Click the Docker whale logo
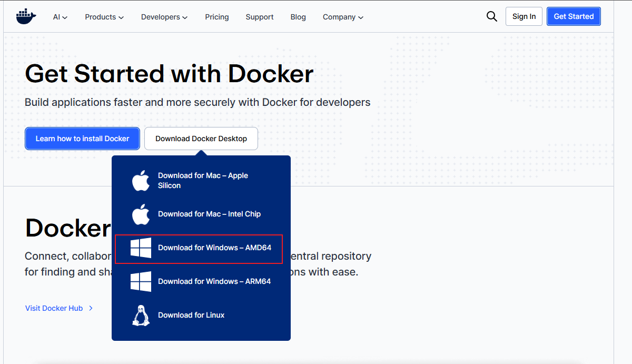This screenshot has height=364, width=632. pyautogui.click(x=26, y=17)
